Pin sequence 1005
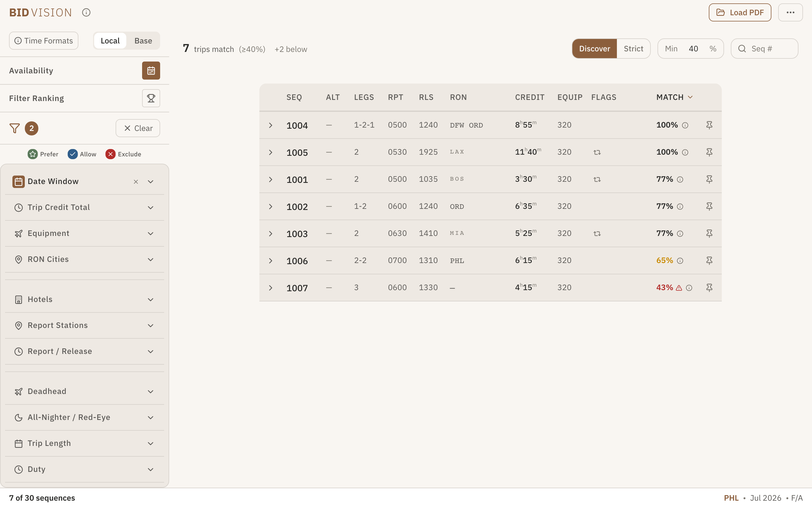 click(709, 152)
